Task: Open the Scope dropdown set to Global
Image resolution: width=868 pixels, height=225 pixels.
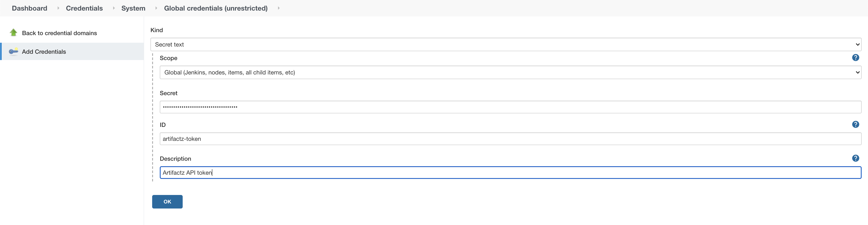Action: tap(510, 72)
